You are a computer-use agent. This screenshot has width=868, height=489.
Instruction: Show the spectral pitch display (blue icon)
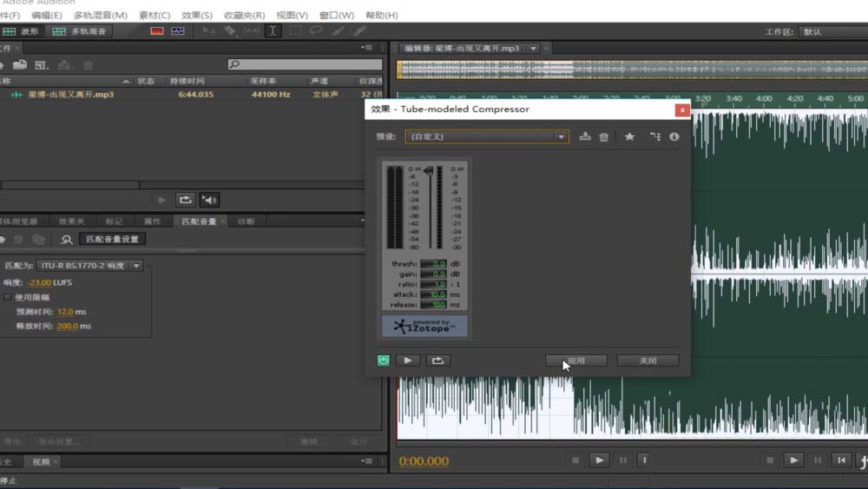tap(178, 31)
